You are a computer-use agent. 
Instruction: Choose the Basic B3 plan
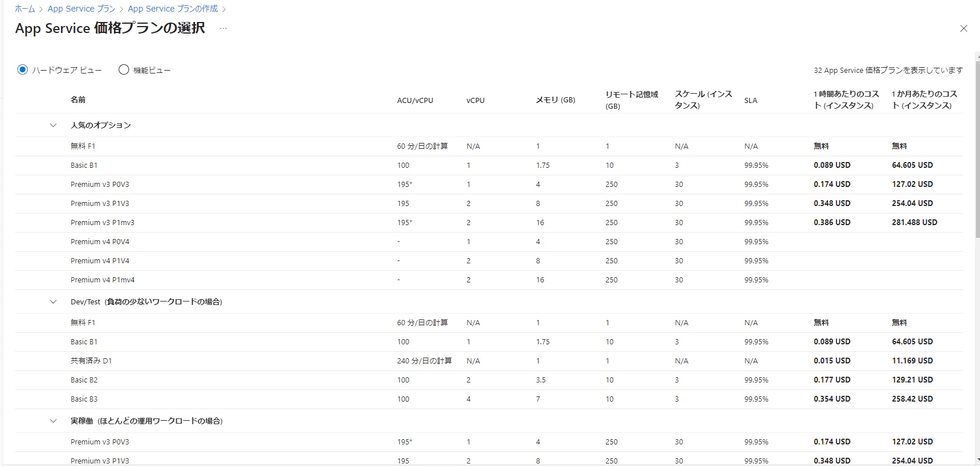tap(489, 399)
